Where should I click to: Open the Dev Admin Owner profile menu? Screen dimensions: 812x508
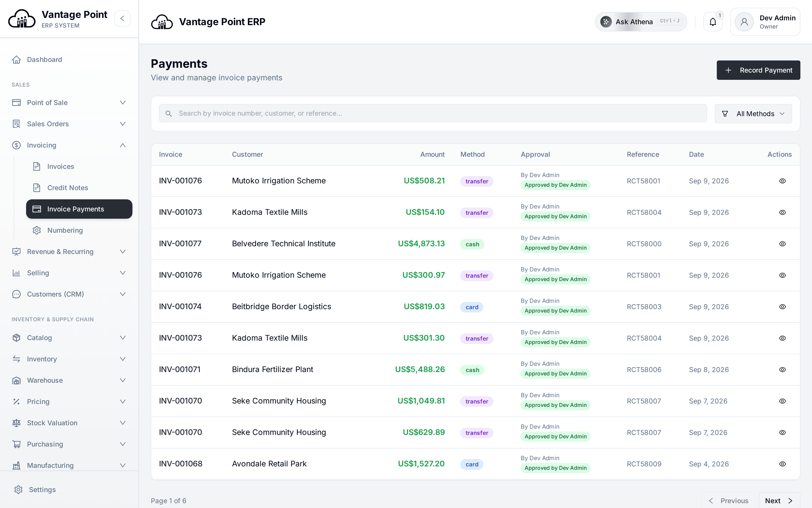[x=765, y=22]
